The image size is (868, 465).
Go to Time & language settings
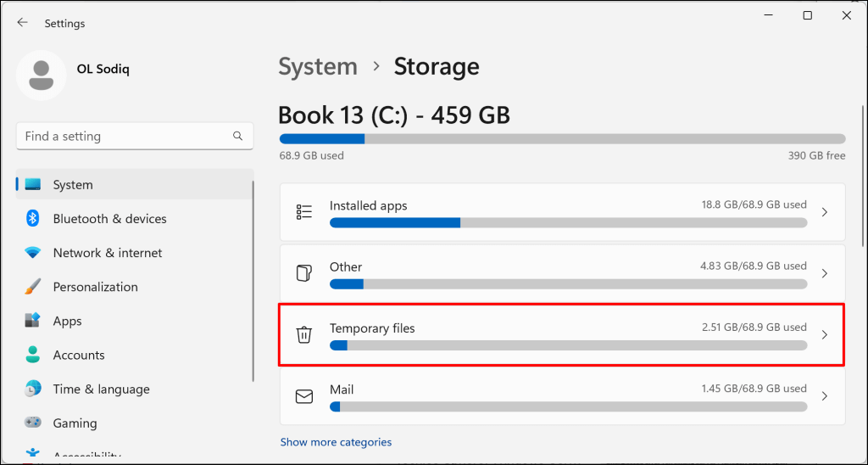coord(101,389)
